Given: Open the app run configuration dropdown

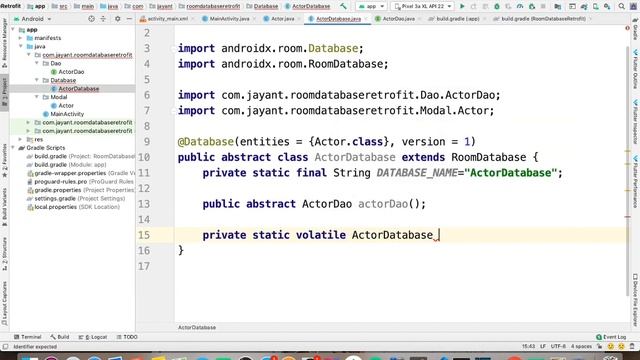Looking at the screenshot, I should point(371,6).
